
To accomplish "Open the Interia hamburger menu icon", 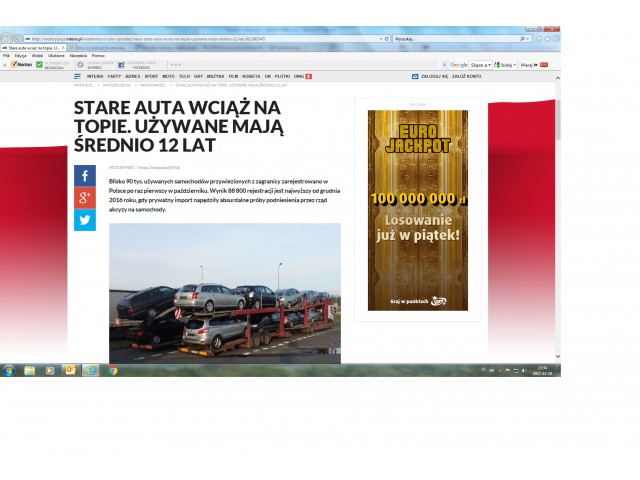I will [77, 76].
